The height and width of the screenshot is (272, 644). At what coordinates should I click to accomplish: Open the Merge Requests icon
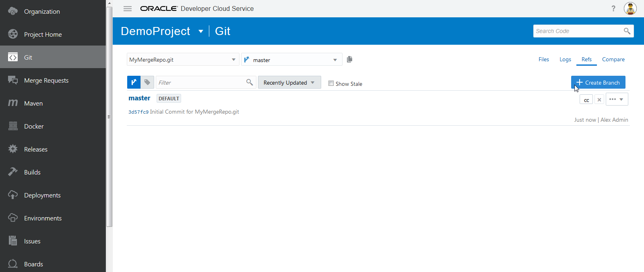click(x=13, y=80)
